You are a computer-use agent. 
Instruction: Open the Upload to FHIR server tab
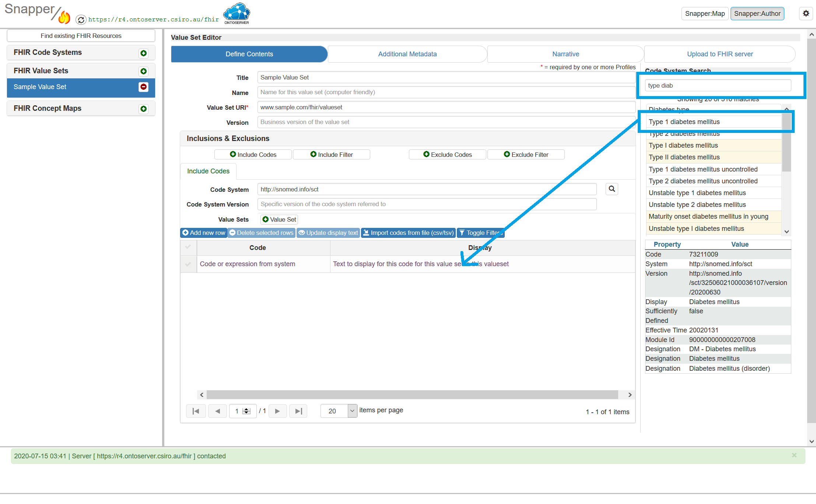click(720, 54)
